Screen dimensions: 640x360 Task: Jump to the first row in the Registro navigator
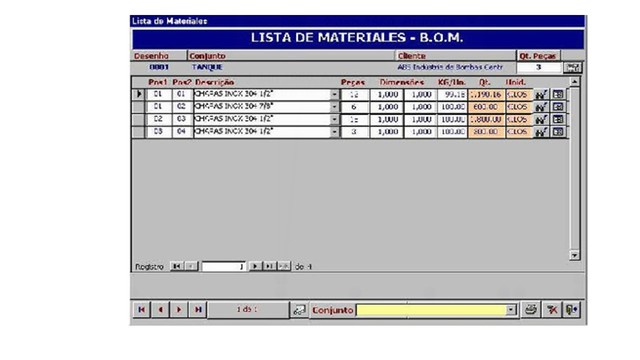tap(177, 266)
